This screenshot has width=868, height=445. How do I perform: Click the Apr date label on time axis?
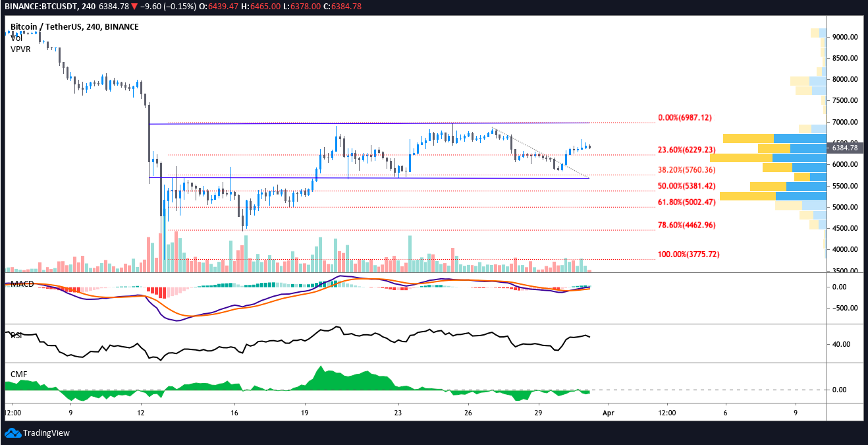coord(608,413)
